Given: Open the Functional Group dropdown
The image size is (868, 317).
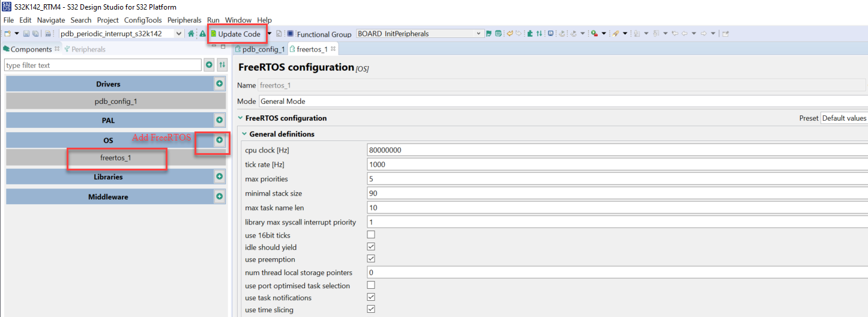Looking at the screenshot, I should (x=478, y=34).
